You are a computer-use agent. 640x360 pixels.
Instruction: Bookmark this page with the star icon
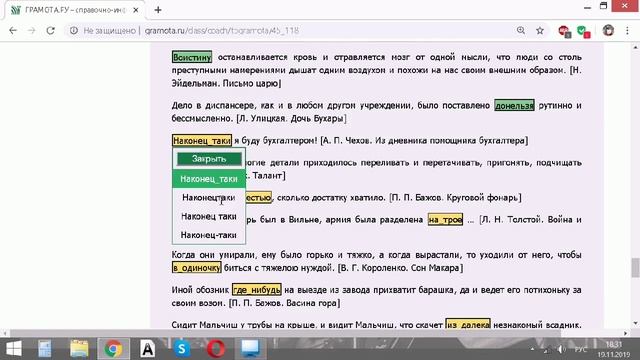pyautogui.click(x=540, y=31)
